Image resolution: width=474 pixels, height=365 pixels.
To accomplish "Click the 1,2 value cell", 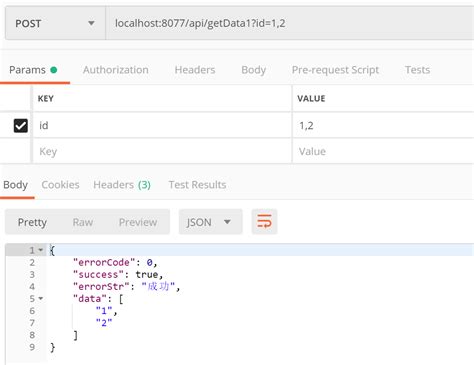I will 383,125.
